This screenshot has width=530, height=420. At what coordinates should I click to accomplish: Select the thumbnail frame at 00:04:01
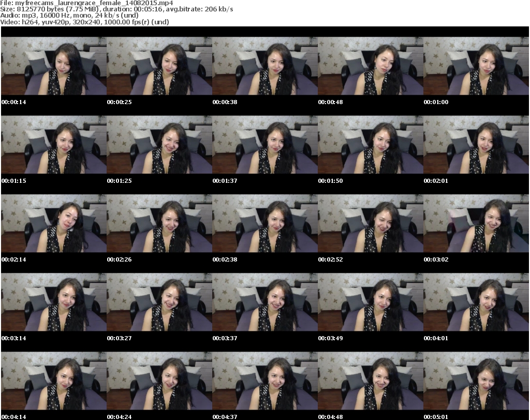point(476,302)
